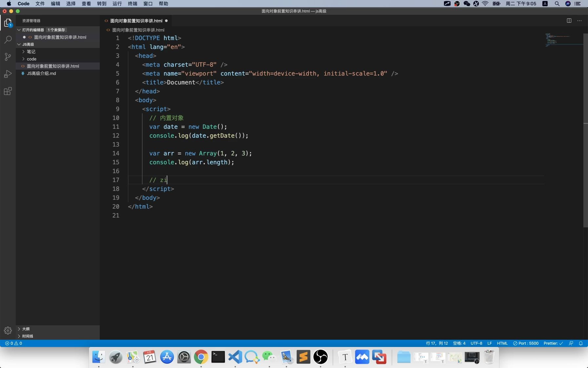The image size is (588, 368).
Task: Click line number 12 in gutter
Action: [x=116, y=135]
